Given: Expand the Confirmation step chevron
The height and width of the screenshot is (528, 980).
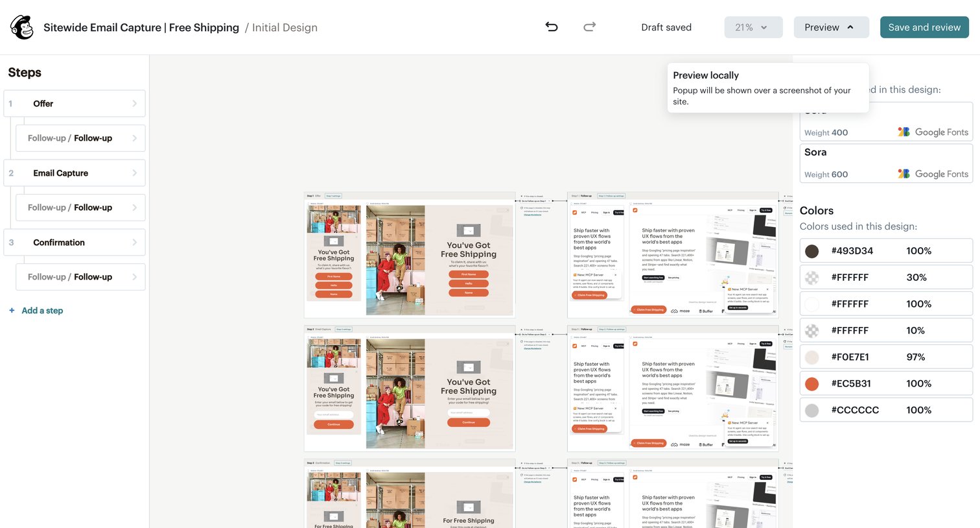Looking at the screenshot, I should coord(134,243).
